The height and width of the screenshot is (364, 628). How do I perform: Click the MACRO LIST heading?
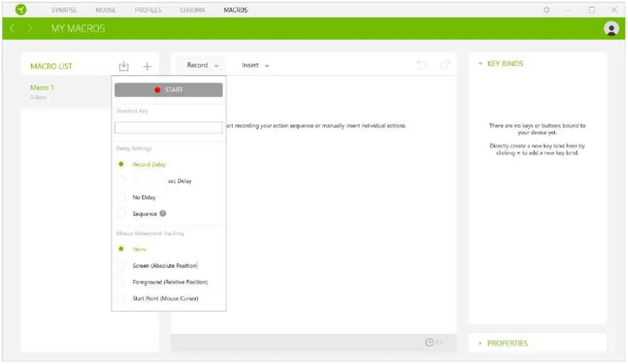click(x=51, y=66)
